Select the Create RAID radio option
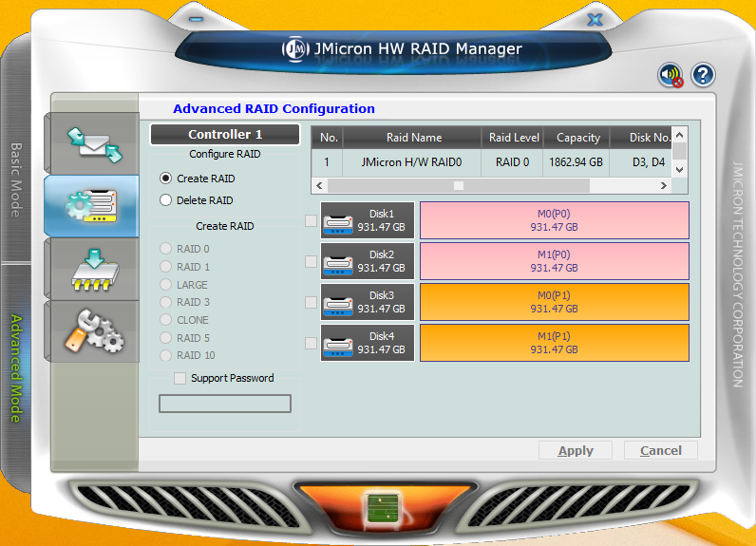This screenshot has width=756, height=546. point(165,179)
